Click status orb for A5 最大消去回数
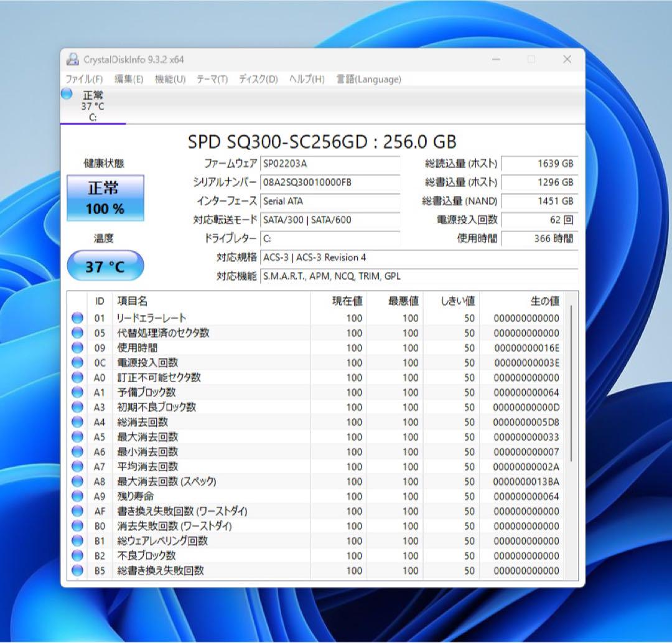This screenshot has height=643, width=672. coord(78,437)
